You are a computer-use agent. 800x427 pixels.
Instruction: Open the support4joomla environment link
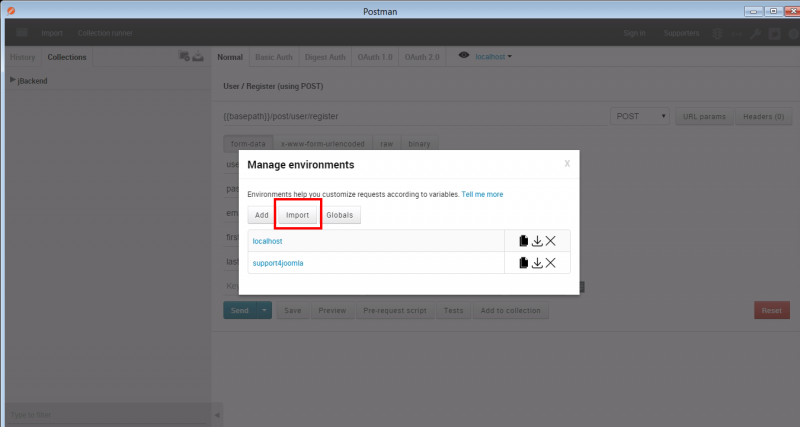[x=278, y=263]
